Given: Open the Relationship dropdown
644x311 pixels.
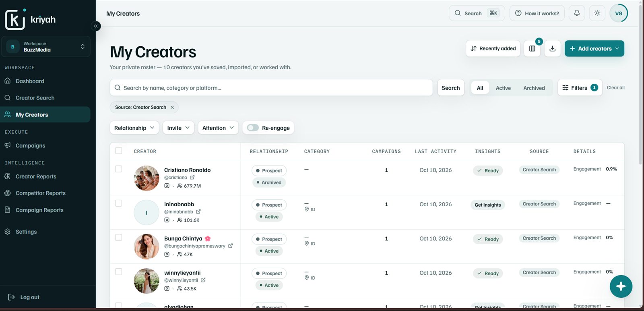Looking at the screenshot, I should pyautogui.click(x=134, y=128).
